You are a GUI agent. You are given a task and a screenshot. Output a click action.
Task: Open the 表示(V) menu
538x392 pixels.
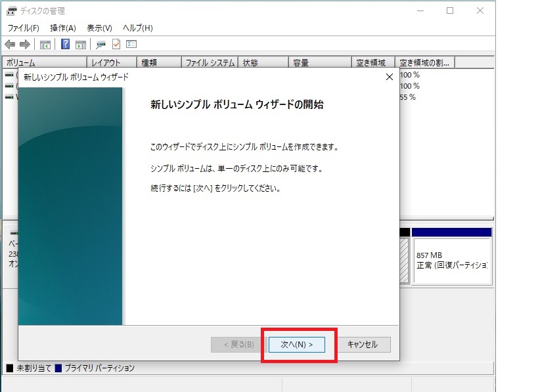[x=100, y=28]
